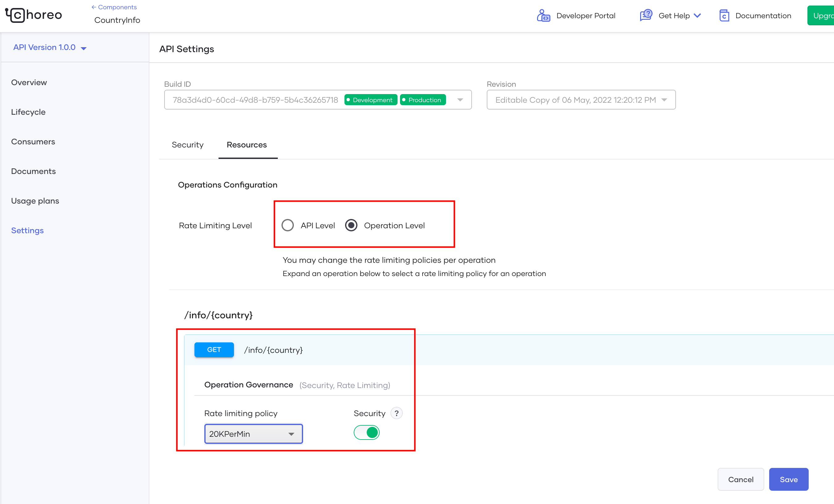Click the Documentation page icon
The image size is (834, 504).
pyautogui.click(x=724, y=15)
